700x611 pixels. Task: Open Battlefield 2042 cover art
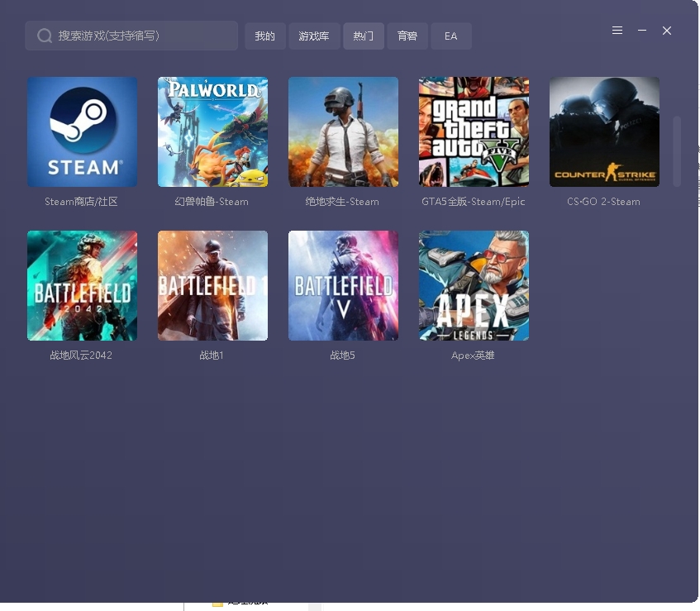[82, 285]
